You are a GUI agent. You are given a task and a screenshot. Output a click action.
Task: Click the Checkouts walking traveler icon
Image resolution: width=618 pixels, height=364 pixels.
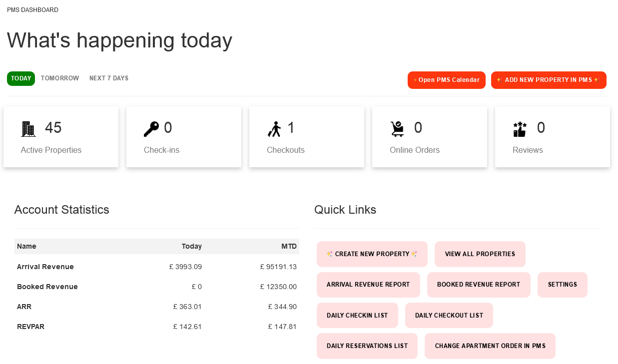coord(274,129)
